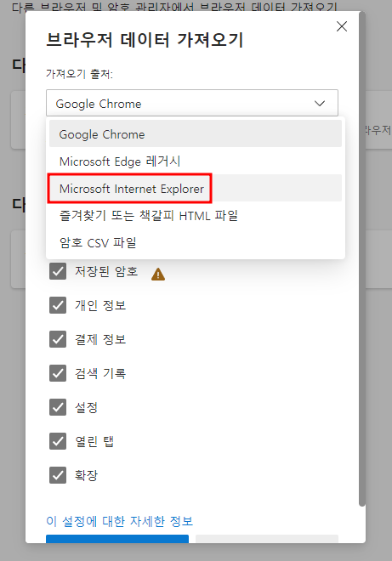This screenshot has height=561, width=392.
Task: Uncheck the 열린 탭 checkbox
Action: pos(58,441)
